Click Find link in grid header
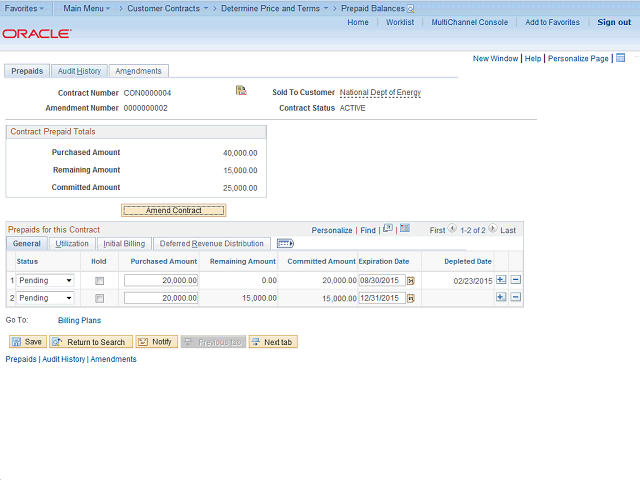This screenshot has height=480, width=640. click(368, 230)
